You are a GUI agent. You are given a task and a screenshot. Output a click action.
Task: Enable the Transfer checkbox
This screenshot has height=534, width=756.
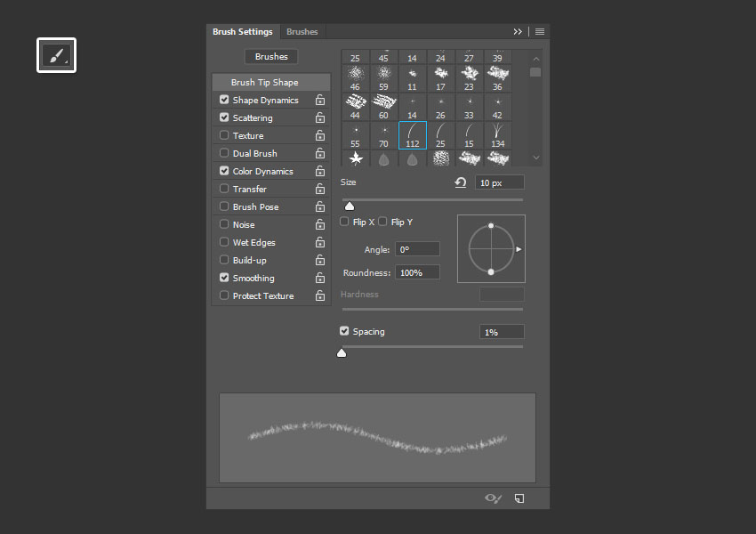(x=224, y=189)
